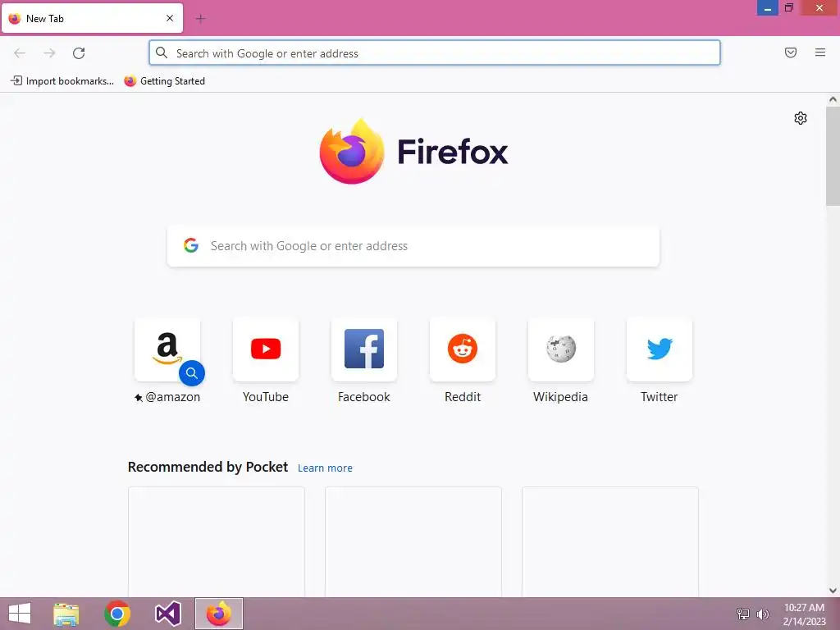Click the Firefox taskbar icon
The width and height of the screenshot is (840, 630).
[x=218, y=614]
